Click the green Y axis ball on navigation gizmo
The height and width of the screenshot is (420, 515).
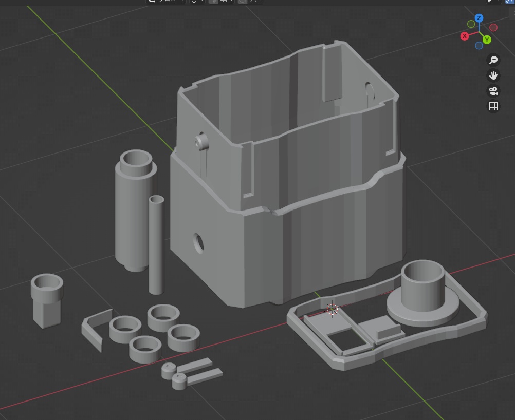click(487, 39)
